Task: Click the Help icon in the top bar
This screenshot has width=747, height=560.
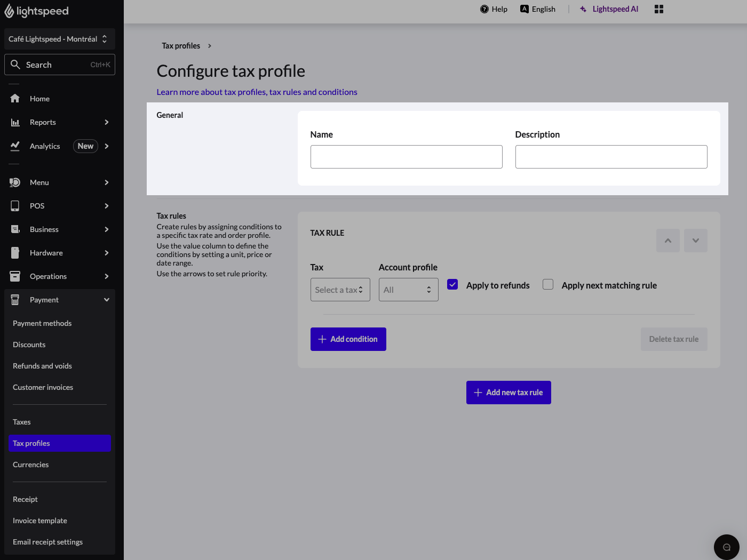Action: (x=483, y=9)
